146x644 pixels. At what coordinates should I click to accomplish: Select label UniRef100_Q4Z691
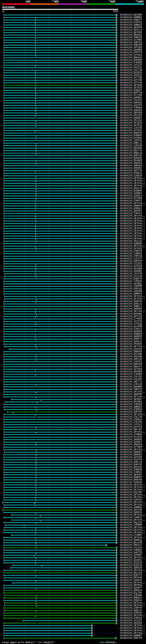tap(131, 623)
